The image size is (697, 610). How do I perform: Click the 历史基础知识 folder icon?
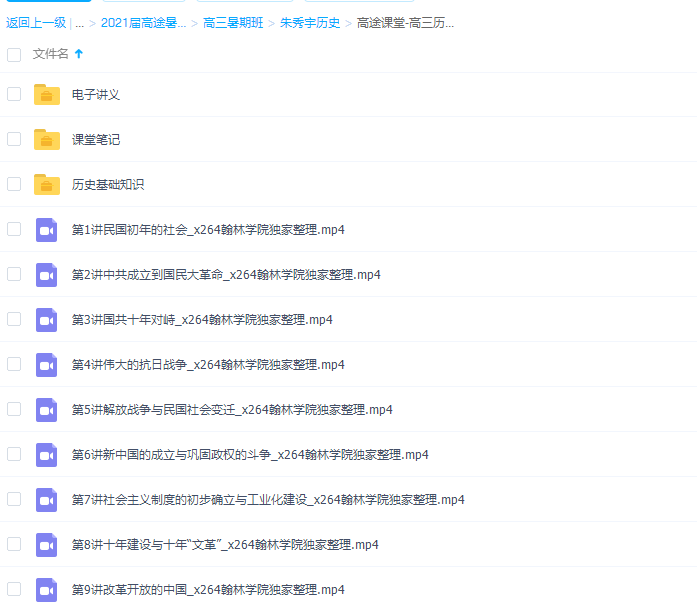47,185
